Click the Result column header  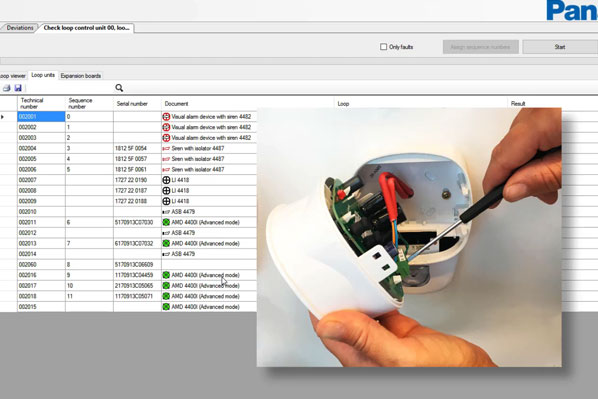[x=552, y=103]
